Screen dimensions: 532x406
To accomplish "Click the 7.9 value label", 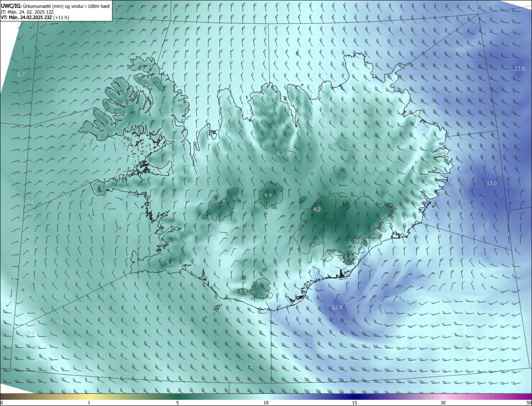I will click(128, 375).
